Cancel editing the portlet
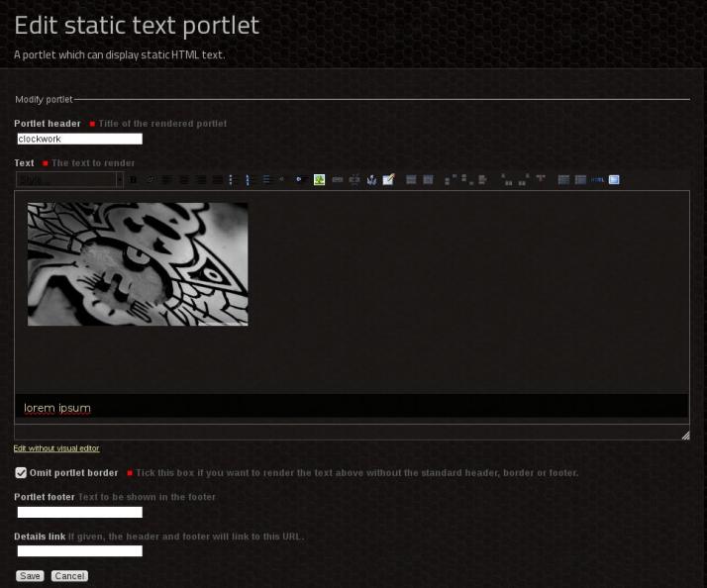 click(69, 576)
